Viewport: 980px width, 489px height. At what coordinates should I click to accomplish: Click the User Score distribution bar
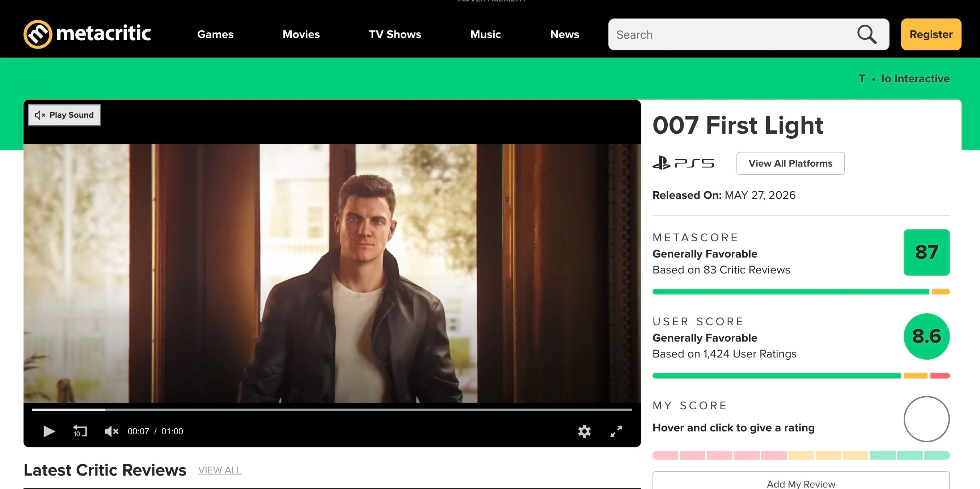point(801,376)
